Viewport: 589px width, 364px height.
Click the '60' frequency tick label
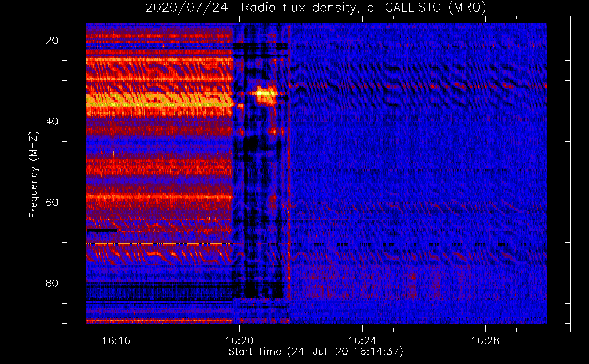coord(52,202)
